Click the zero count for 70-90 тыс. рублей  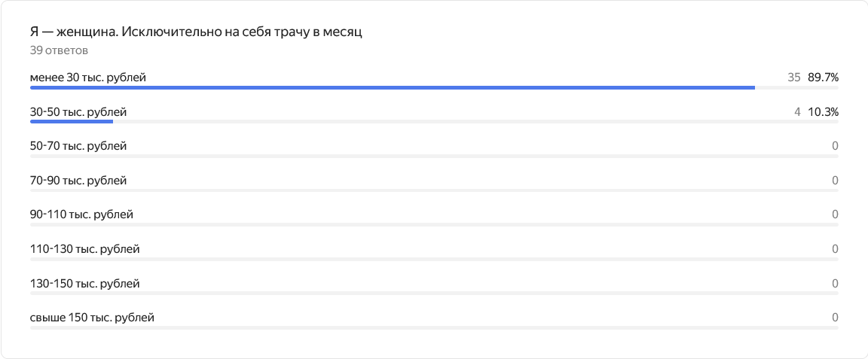(836, 181)
